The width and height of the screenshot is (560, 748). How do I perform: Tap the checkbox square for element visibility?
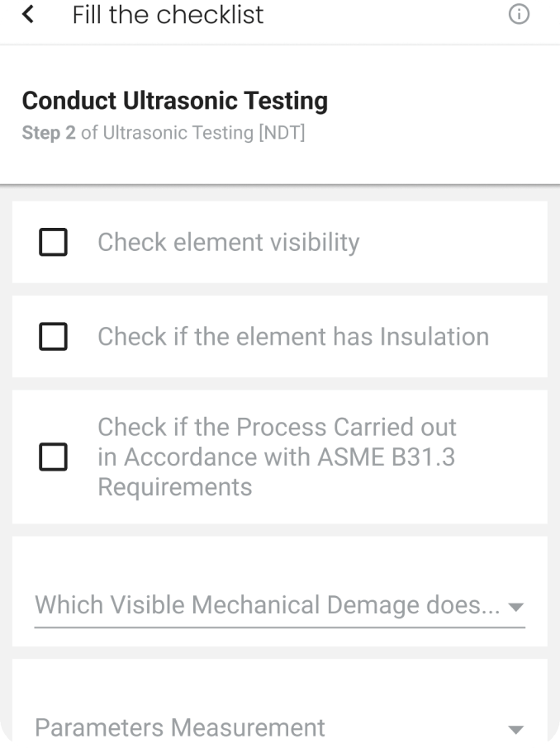pyautogui.click(x=53, y=242)
